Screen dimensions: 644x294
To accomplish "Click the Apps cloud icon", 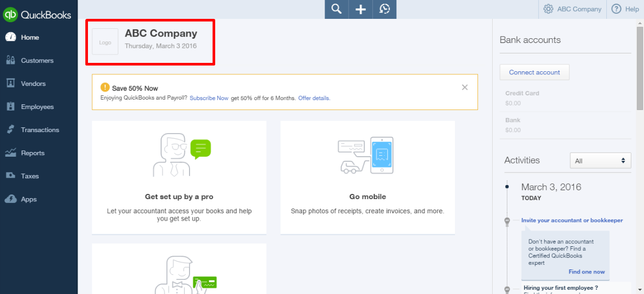I will 10,199.
